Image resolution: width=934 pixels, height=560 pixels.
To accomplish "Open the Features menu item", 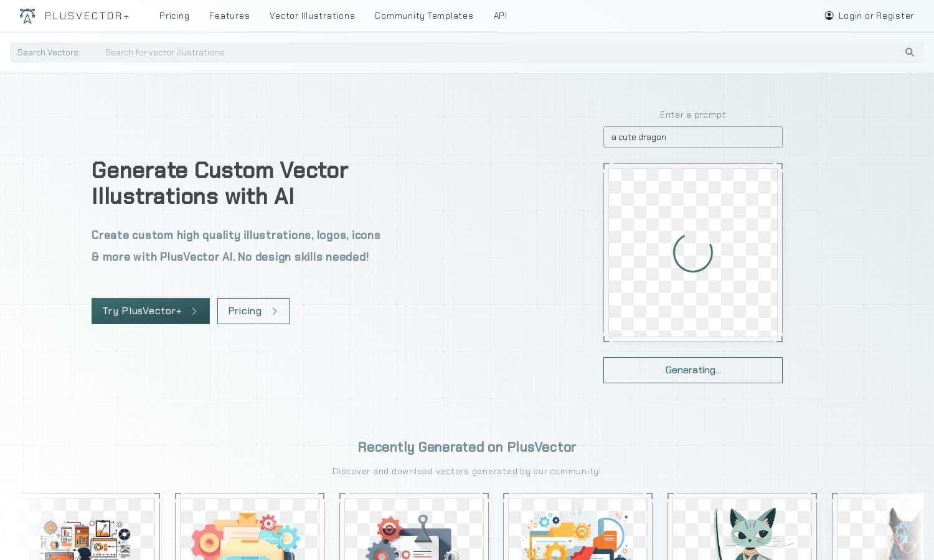I will coord(229,16).
